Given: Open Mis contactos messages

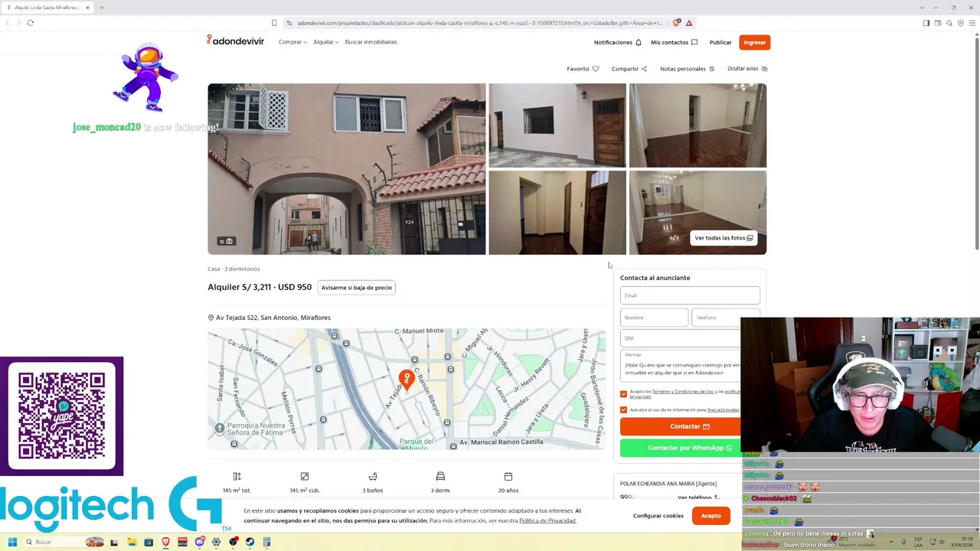Looking at the screenshot, I should [x=674, y=42].
